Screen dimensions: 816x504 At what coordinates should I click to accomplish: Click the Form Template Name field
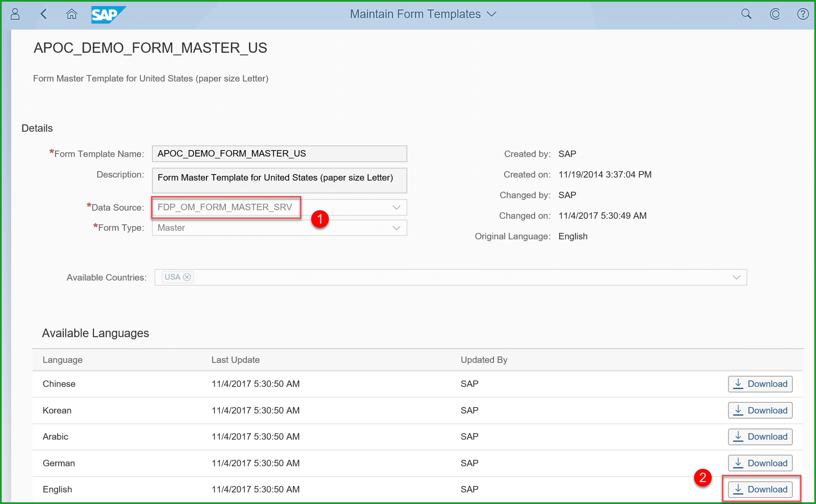tap(279, 154)
